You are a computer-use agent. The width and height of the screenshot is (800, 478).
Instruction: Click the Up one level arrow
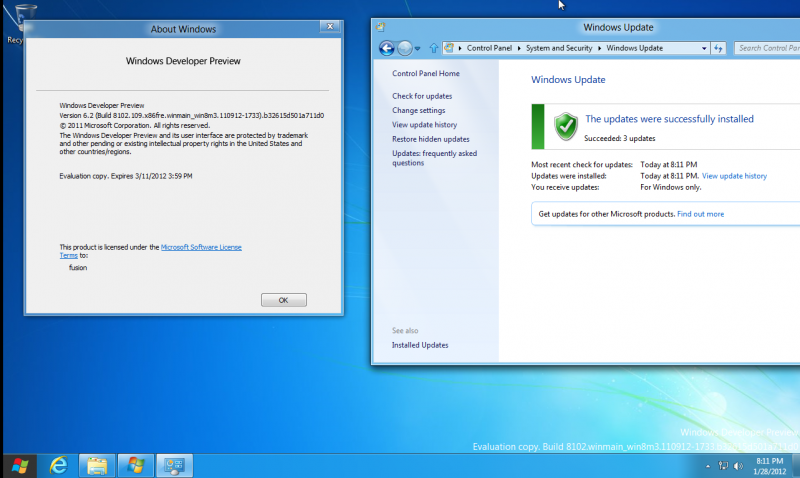(434, 48)
